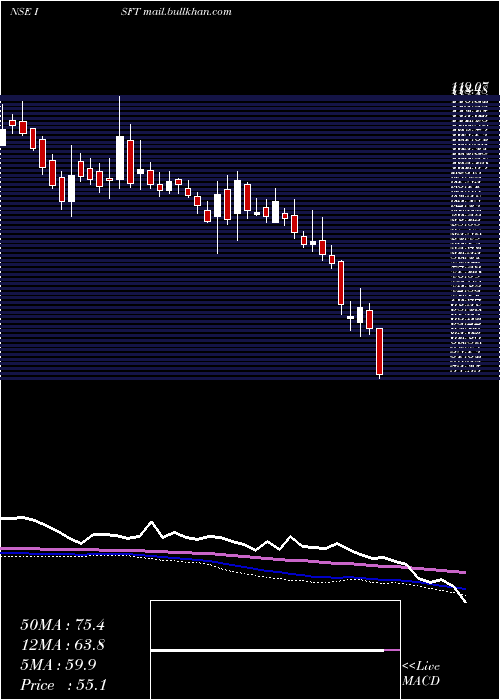Click the "Price : 55.1" value
This screenshot has width=500, height=700.
coord(63,685)
